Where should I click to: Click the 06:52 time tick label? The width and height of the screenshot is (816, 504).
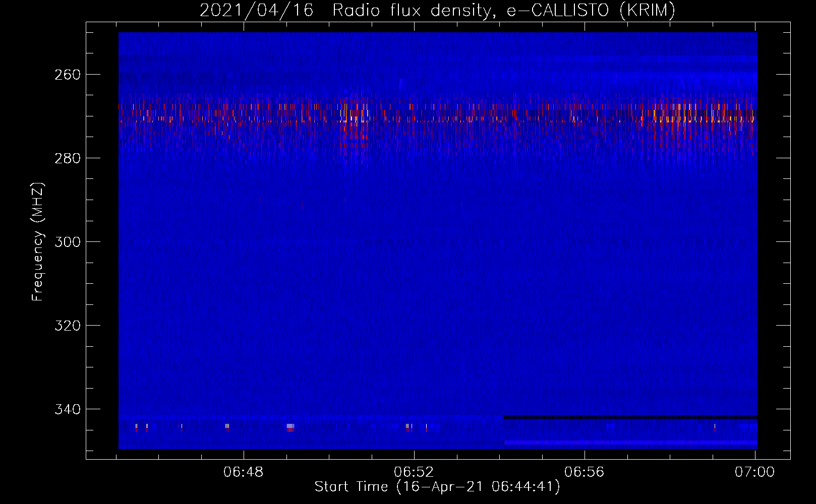tap(414, 472)
